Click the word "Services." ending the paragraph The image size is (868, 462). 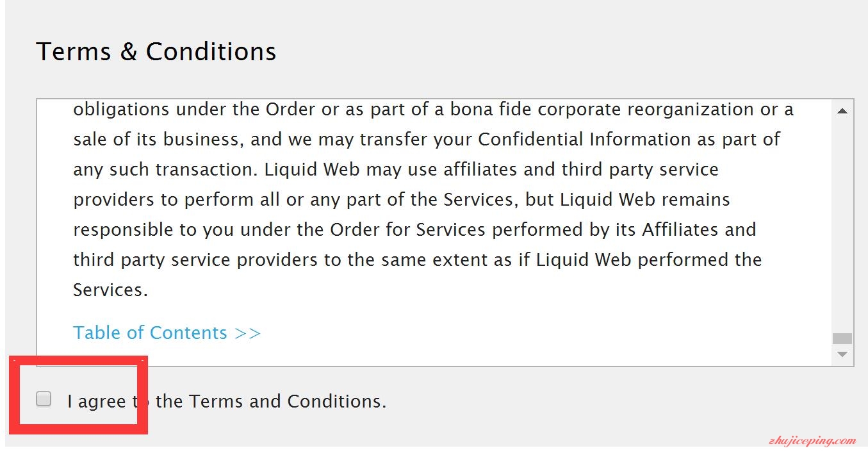pyautogui.click(x=110, y=290)
